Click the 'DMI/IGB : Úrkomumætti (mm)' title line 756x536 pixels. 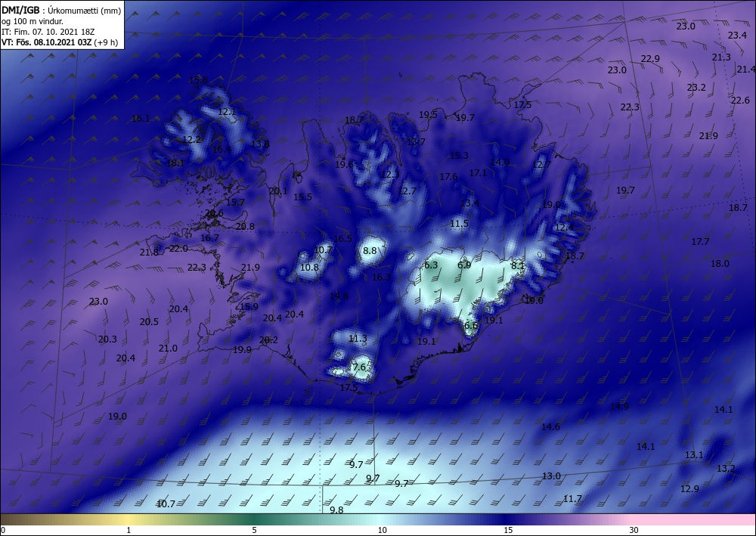point(61,10)
